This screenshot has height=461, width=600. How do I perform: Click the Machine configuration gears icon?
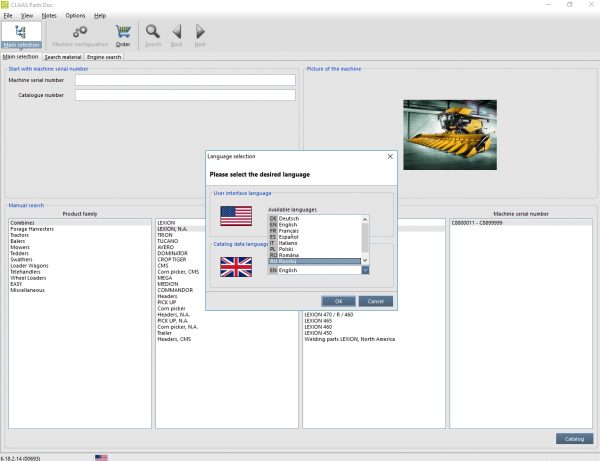pyautogui.click(x=80, y=31)
